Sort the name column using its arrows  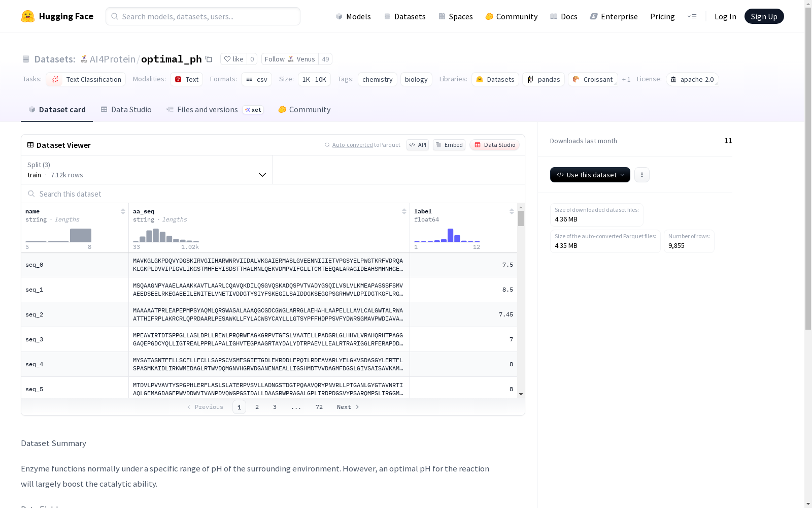(123, 211)
